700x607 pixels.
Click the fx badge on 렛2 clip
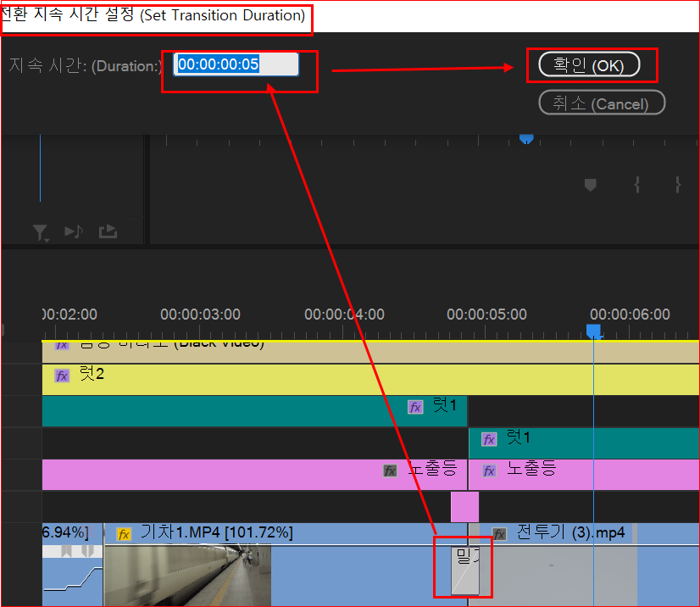[x=62, y=376]
